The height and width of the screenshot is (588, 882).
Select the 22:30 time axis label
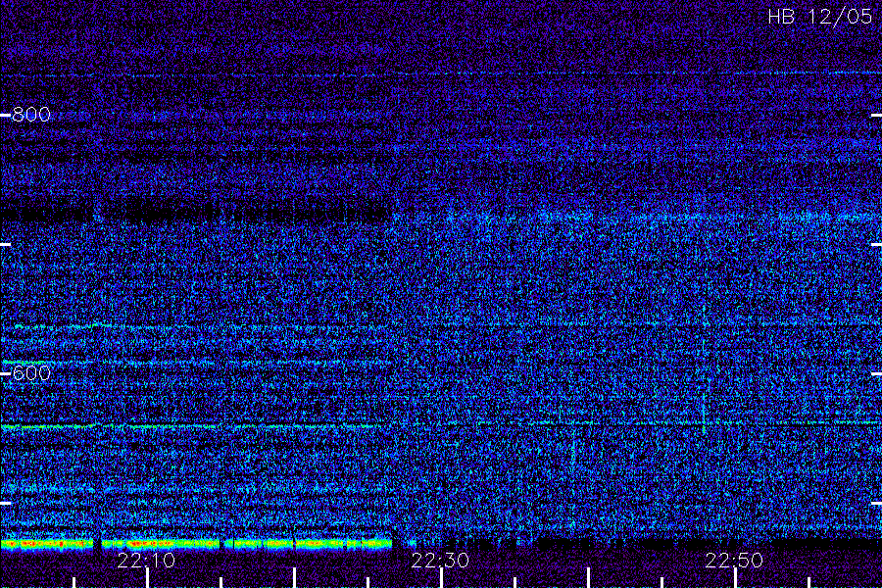point(440,561)
